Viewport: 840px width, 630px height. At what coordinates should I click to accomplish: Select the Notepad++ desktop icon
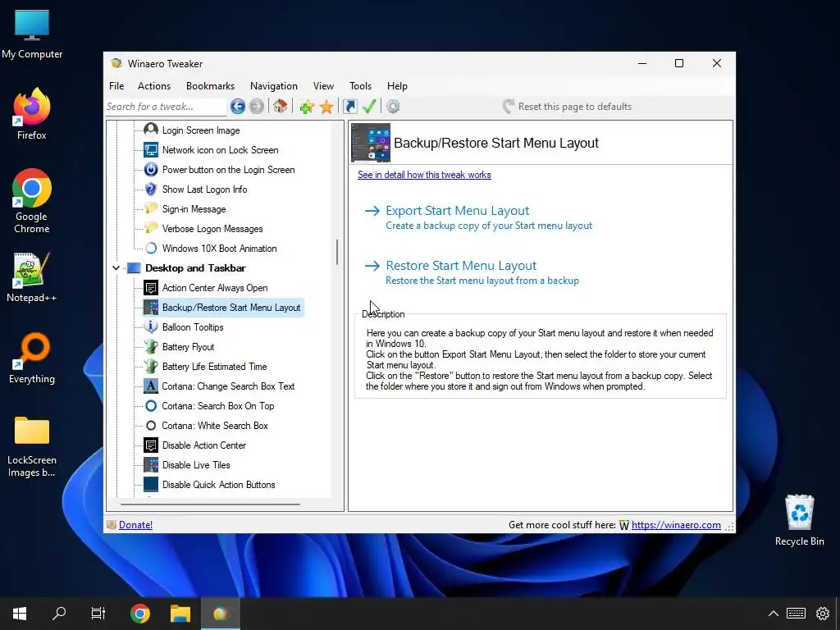click(x=32, y=269)
